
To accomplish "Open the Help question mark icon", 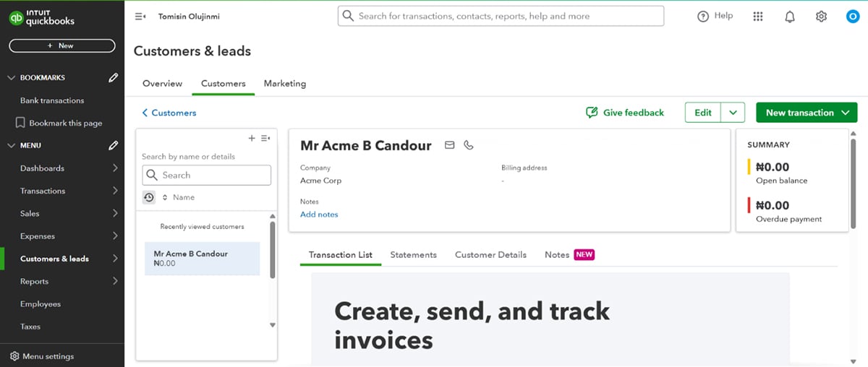I will 703,16.
